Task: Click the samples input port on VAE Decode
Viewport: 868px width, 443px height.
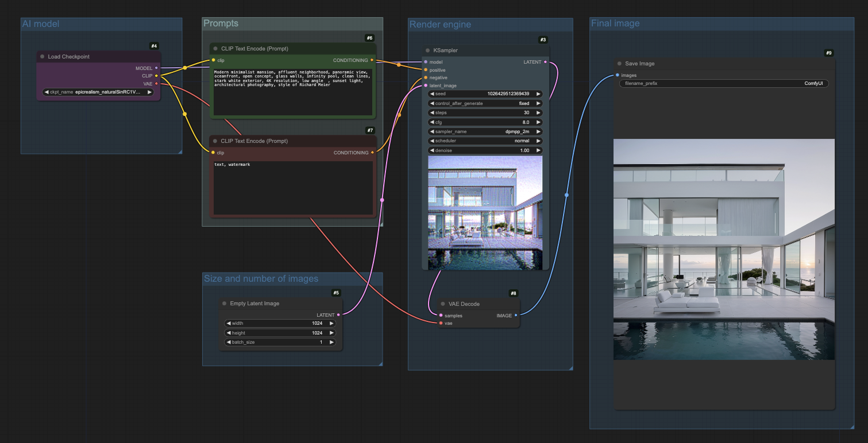Action: click(441, 315)
